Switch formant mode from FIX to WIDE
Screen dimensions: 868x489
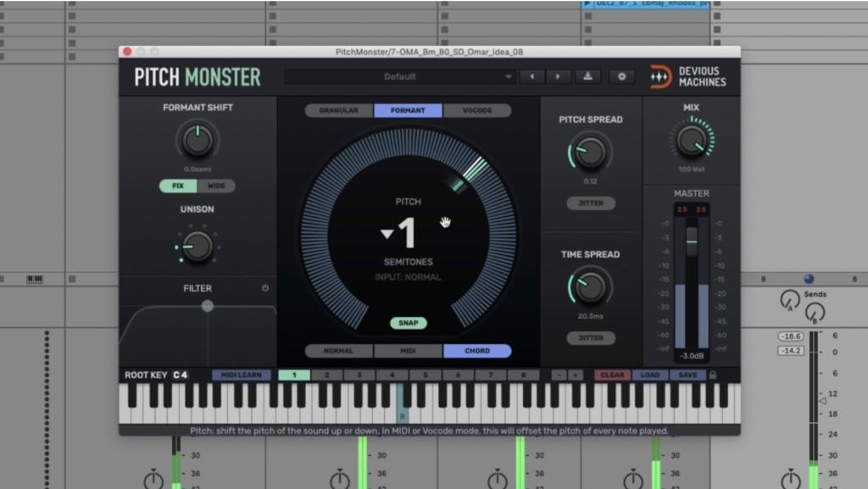(214, 185)
